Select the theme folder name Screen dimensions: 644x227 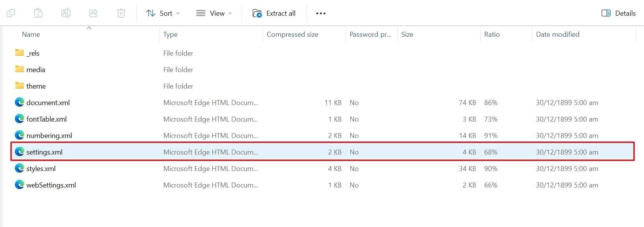[36, 86]
